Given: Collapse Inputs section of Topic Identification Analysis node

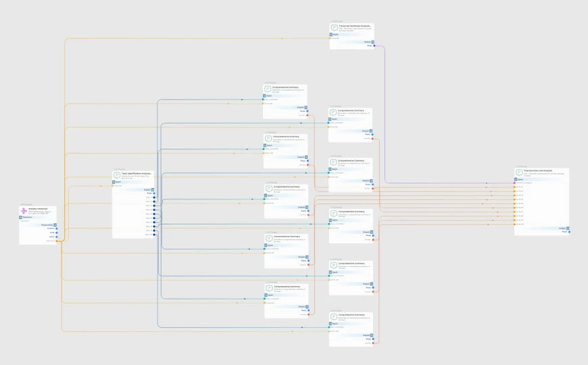Looking at the screenshot, I should pos(114,182).
